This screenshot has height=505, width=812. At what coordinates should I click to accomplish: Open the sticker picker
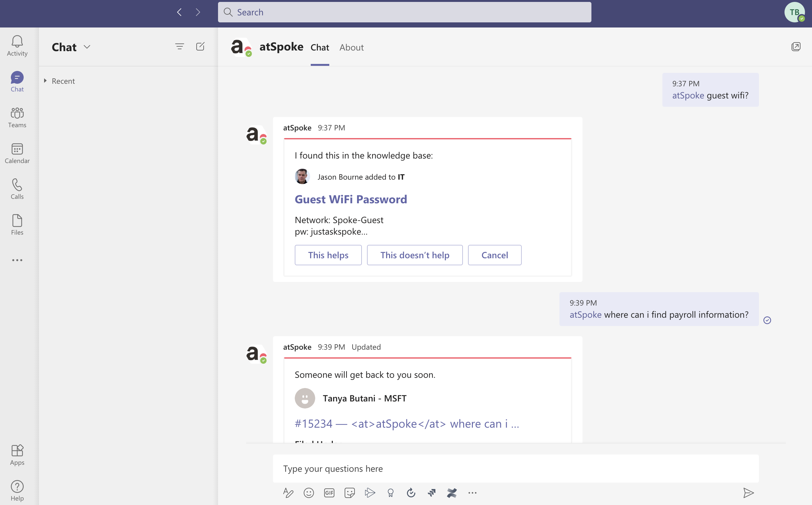point(349,493)
